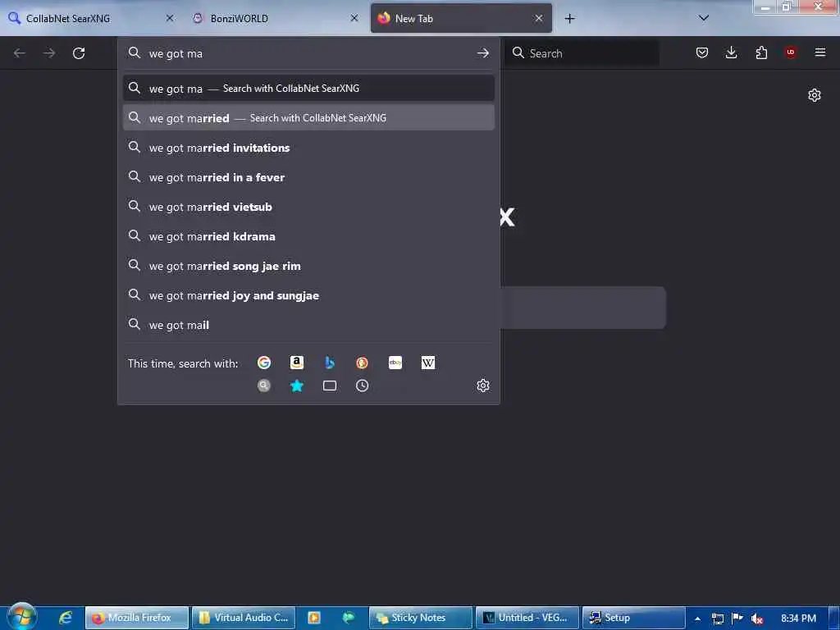Image resolution: width=840 pixels, height=630 pixels.
Task: Choose 'we got married invitations' suggestion
Action: (x=308, y=148)
